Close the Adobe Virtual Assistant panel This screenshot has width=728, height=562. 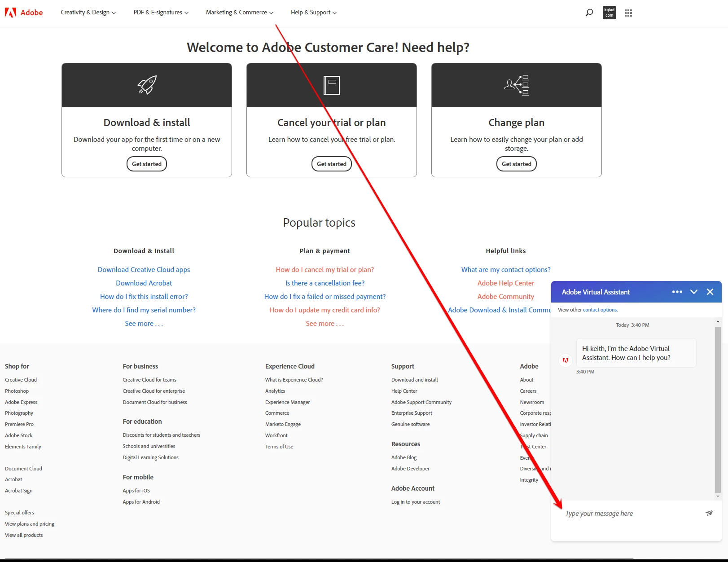(710, 292)
